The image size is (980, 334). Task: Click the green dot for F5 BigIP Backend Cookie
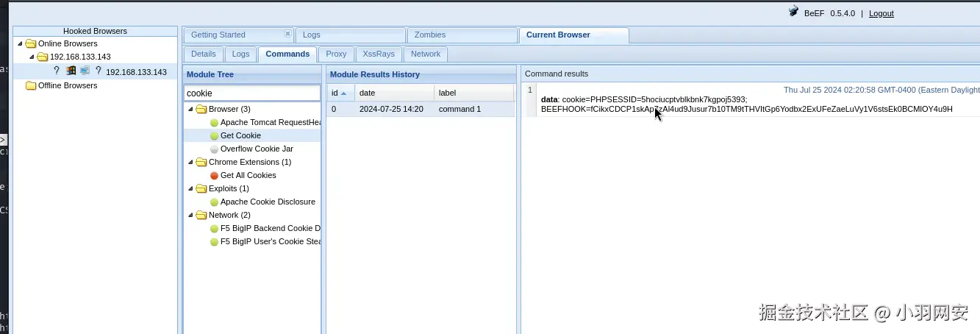(x=214, y=228)
